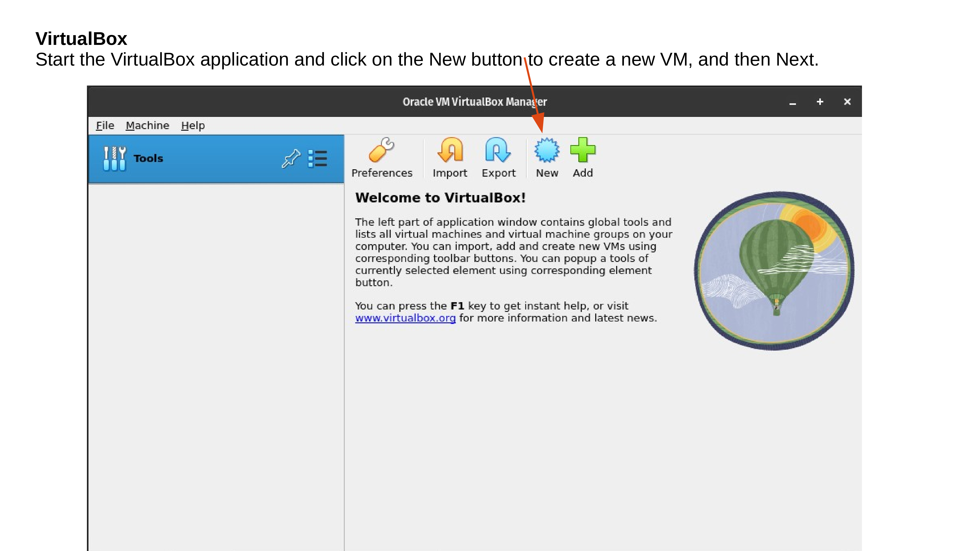
Task: Click the Import appliance icon
Action: pyautogui.click(x=450, y=150)
